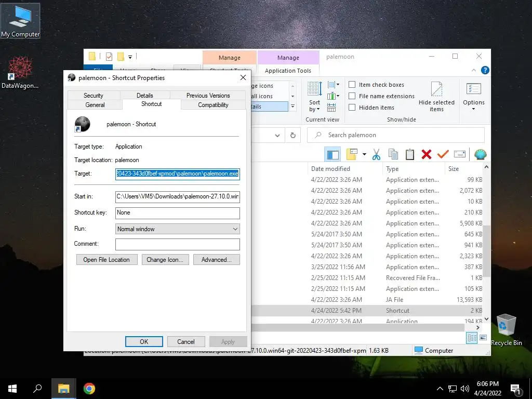Click the Shortcut key field
The height and width of the screenshot is (399, 532).
[178, 212]
